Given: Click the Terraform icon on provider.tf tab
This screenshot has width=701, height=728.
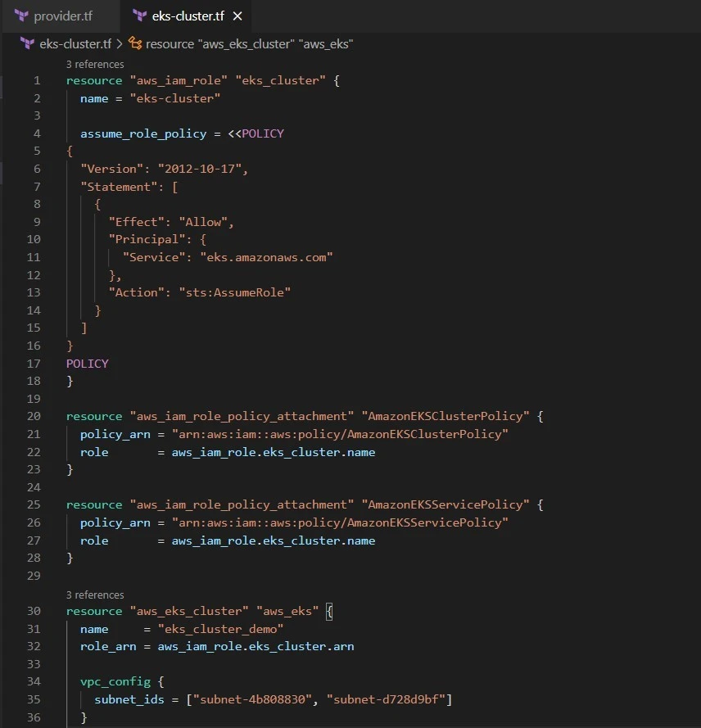Looking at the screenshot, I should coord(22,16).
